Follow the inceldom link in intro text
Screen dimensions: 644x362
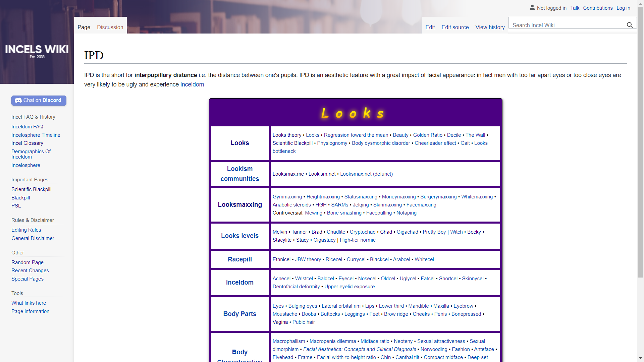[x=192, y=84]
